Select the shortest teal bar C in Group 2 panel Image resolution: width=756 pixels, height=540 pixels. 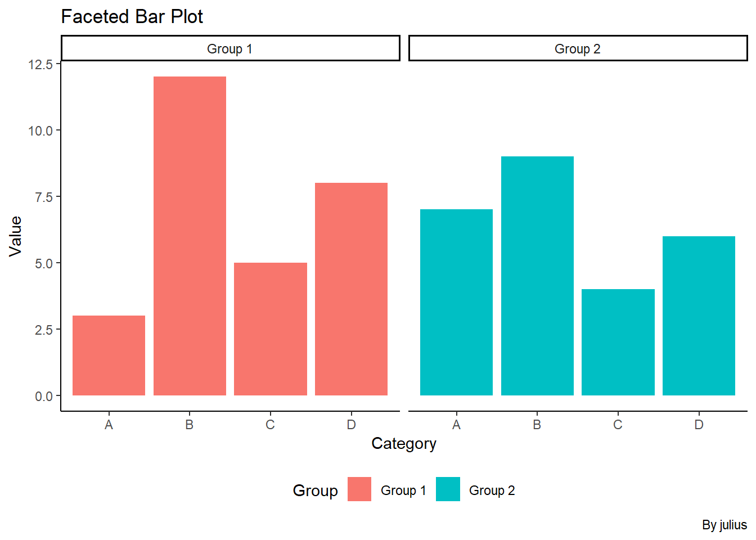[618, 342]
